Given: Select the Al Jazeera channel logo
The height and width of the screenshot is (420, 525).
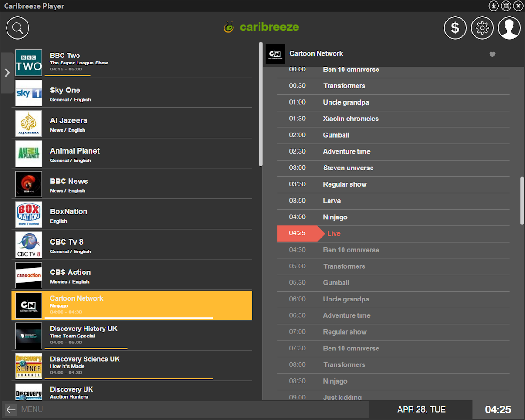Looking at the screenshot, I should point(29,123).
